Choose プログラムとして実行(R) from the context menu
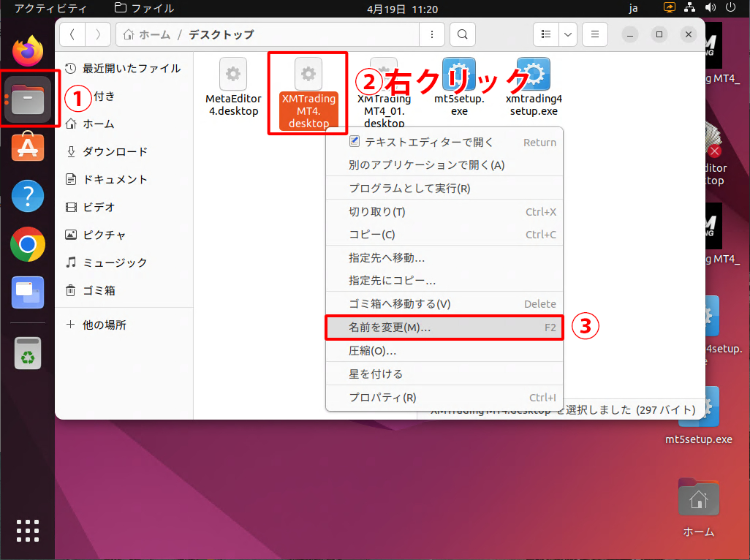The height and width of the screenshot is (560, 750). coord(409,189)
